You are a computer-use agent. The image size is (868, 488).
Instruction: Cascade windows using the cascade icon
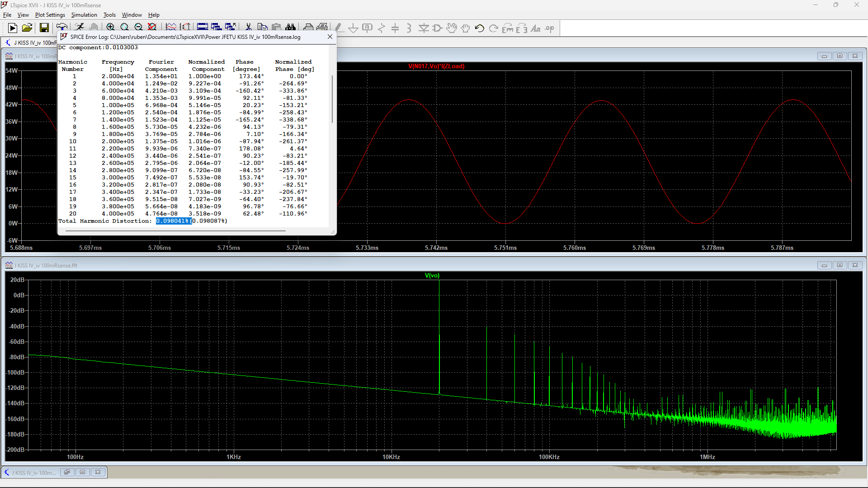pos(217,27)
